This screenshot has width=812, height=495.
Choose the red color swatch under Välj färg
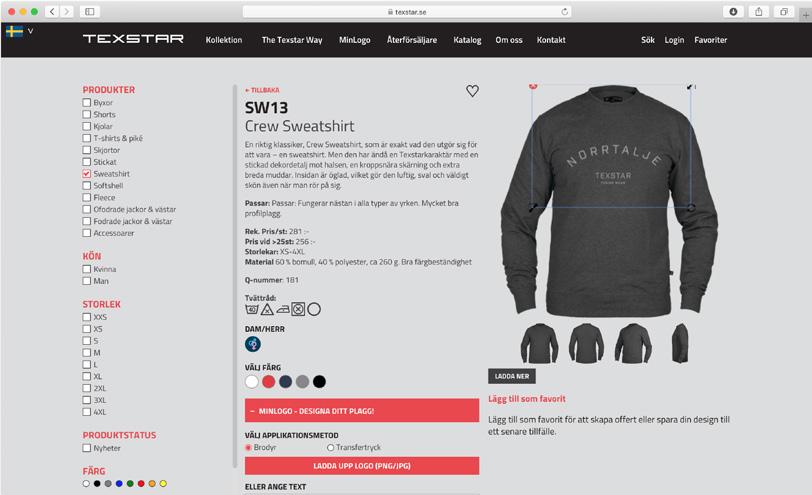[268, 382]
